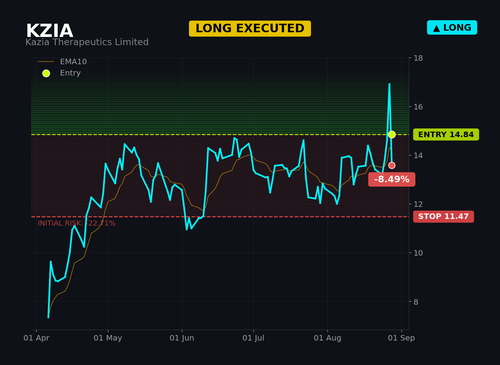500x365 pixels.
Task: Click the EMA10 legend line sample
Action: tap(46, 62)
